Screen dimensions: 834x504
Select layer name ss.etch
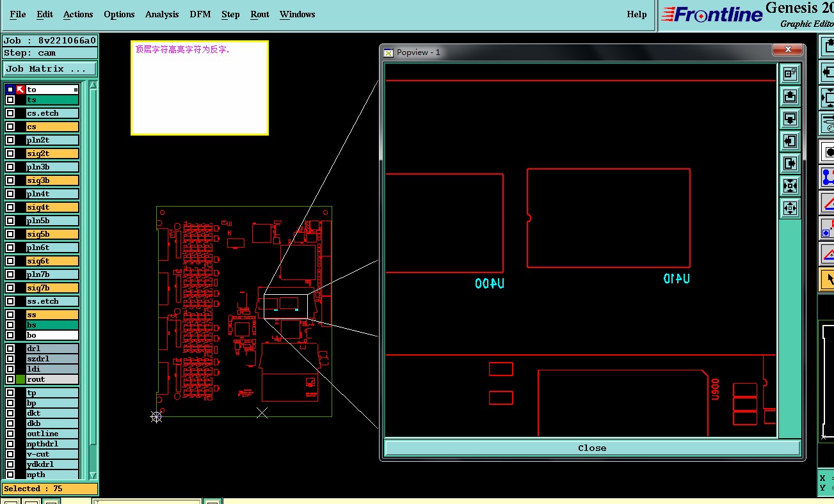coord(52,301)
